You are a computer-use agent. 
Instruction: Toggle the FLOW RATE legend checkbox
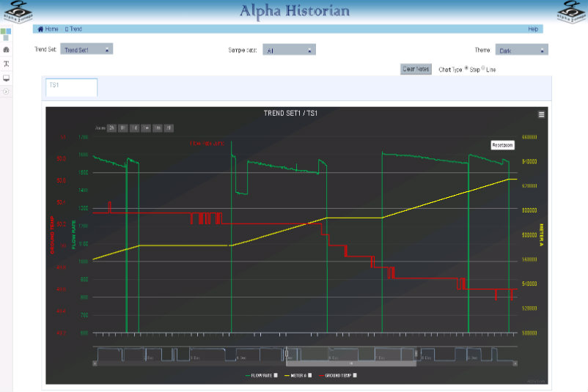pos(276,375)
